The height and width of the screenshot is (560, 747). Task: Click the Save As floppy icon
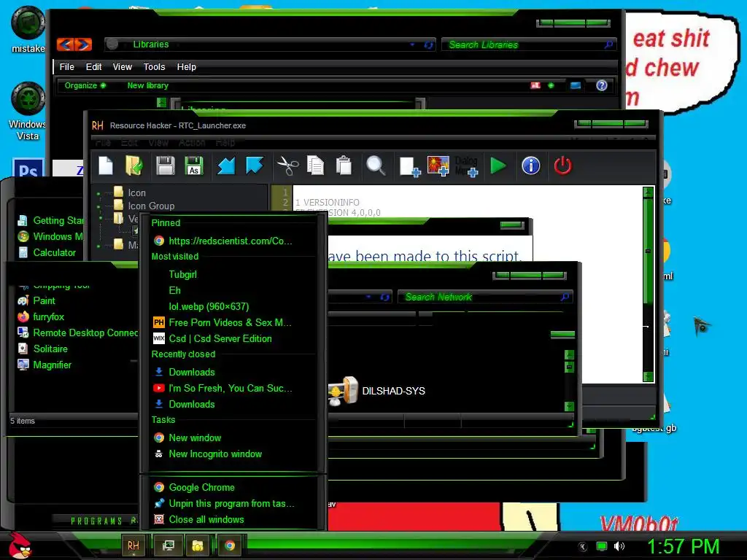[x=194, y=166]
